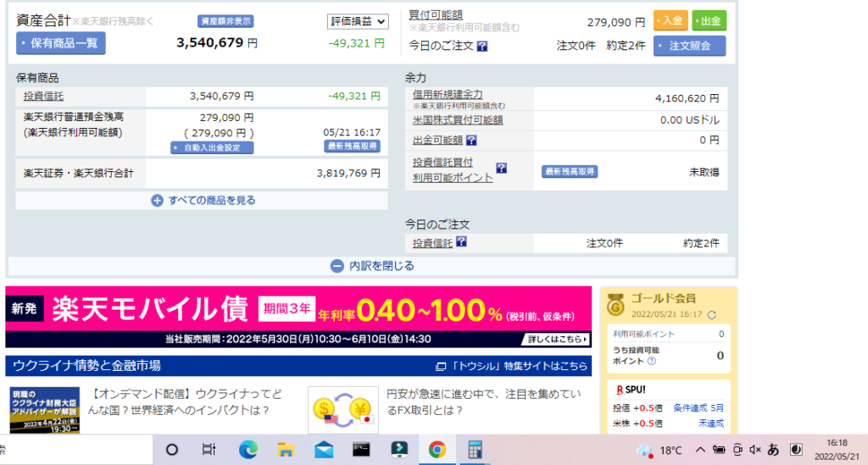Open help icon beside top 今日のご注文
Viewport: 868px width, 465px height.
[482, 46]
